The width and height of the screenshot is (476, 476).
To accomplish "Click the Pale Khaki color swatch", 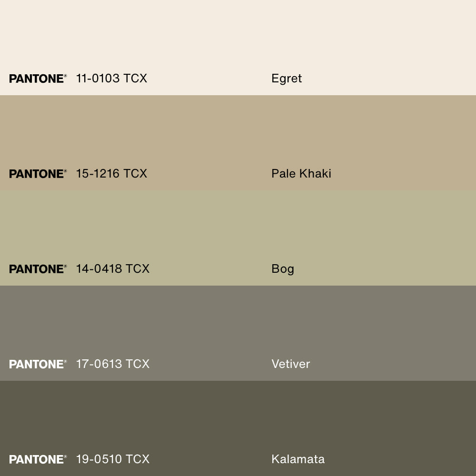I will click(238, 143).
